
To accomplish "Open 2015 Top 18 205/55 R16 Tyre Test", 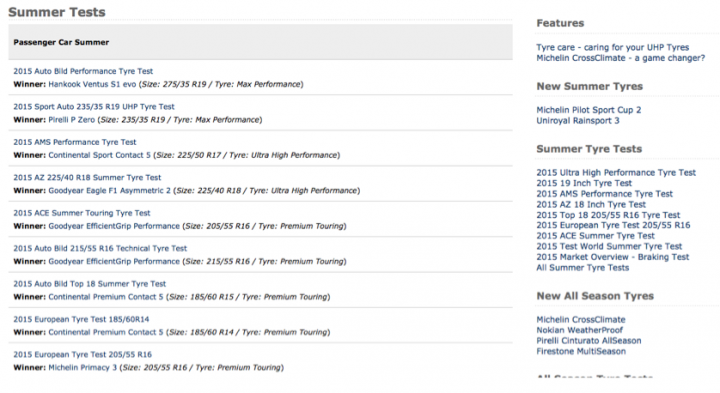I will 608,215.
